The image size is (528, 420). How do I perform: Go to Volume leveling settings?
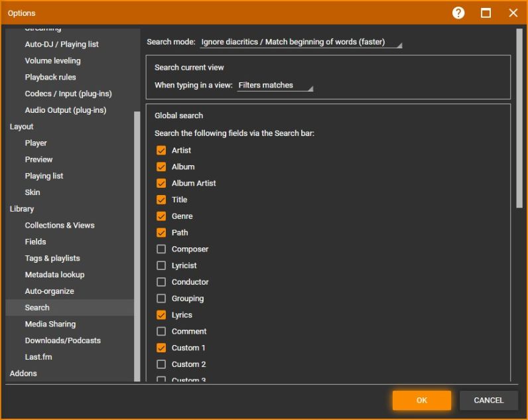[x=52, y=61]
